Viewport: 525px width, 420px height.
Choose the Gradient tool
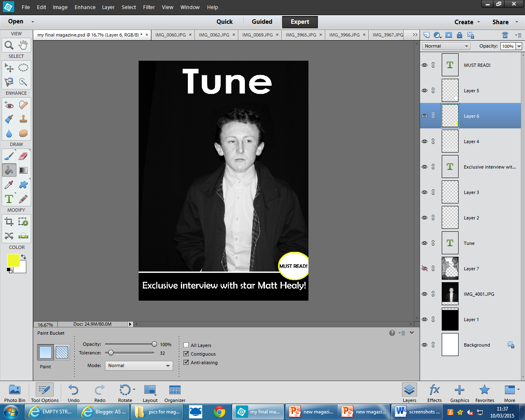click(x=23, y=170)
